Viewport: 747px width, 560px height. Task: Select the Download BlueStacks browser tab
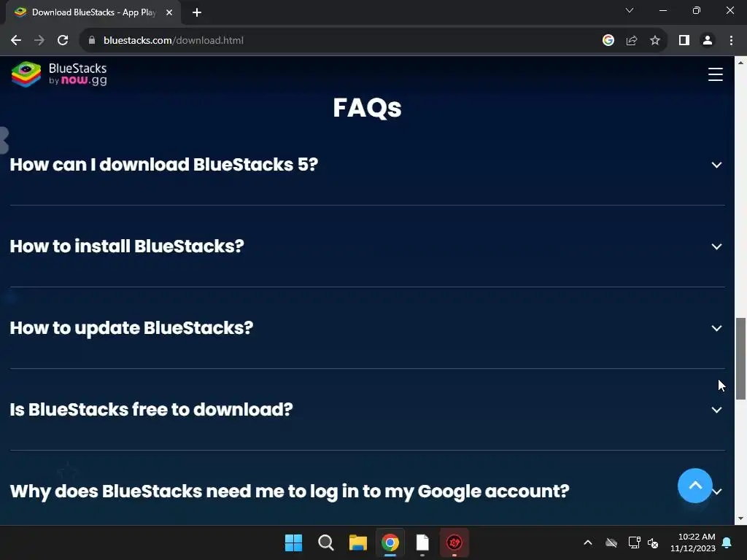93,12
